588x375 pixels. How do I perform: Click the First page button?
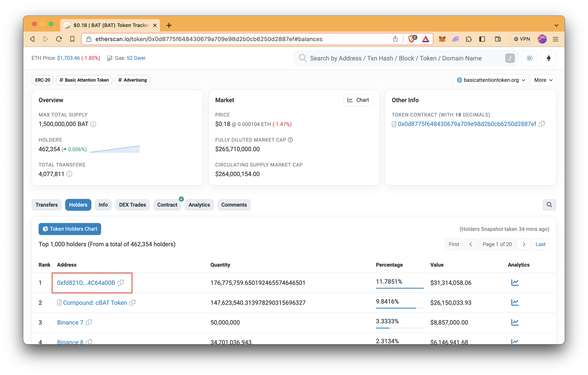click(454, 244)
